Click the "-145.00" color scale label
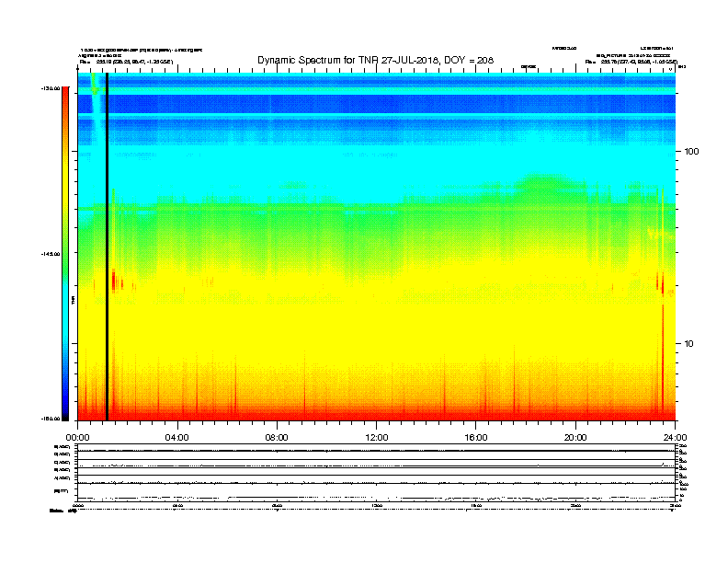This screenshot has width=728, height=563. (x=51, y=254)
